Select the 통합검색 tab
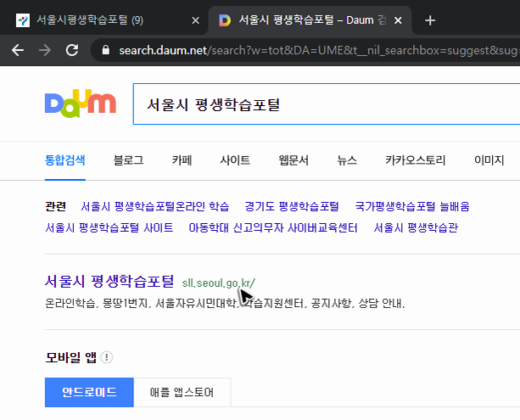 click(x=65, y=160)
